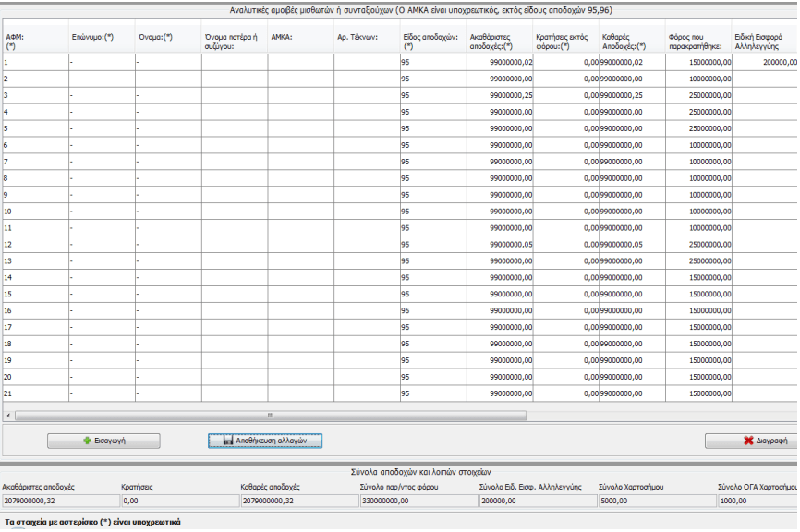
Task: Click the Σύνολο ΟΓΑ Χαρτοσήμου field showing 1000,00
Action: coord(758,501)
